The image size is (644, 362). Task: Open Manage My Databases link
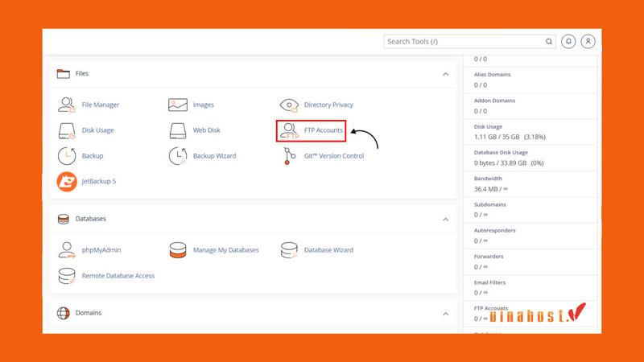point(226,250)
